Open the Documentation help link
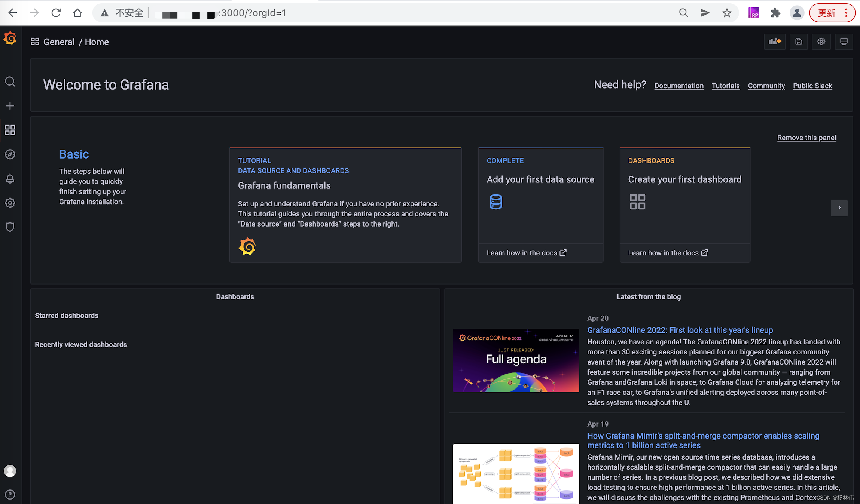 [678, 86]
